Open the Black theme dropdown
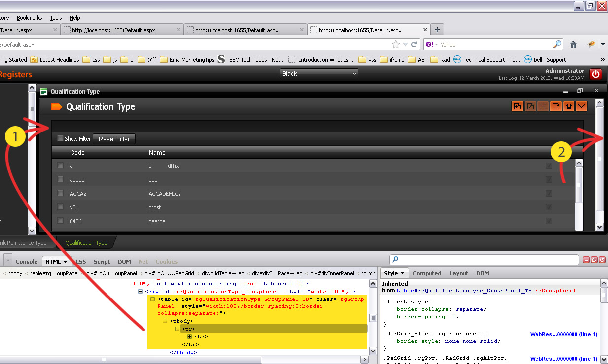Viewport: 608px width, 364px height. tap(319, 73)
